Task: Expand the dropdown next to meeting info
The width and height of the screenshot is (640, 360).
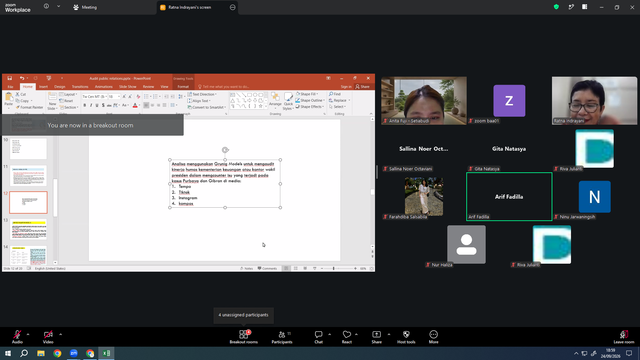Action: (x=58, y=7)
